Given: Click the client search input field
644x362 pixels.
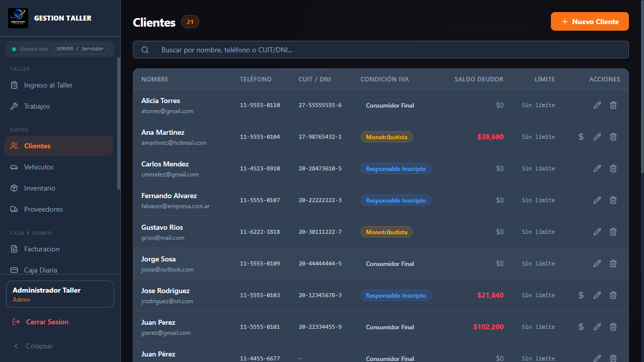Looking at the screenshot, I should click(381, 50).
